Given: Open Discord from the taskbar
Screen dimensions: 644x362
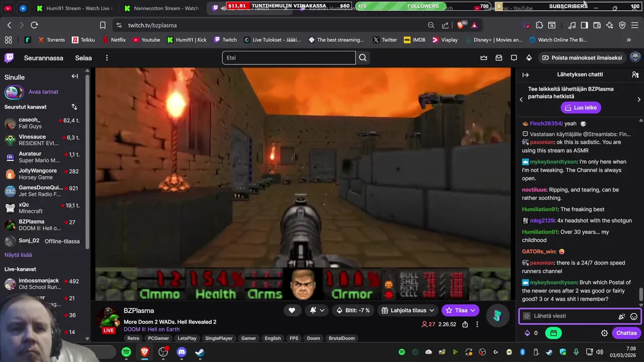Looking at the screenshot, I should tap(182, 352).
